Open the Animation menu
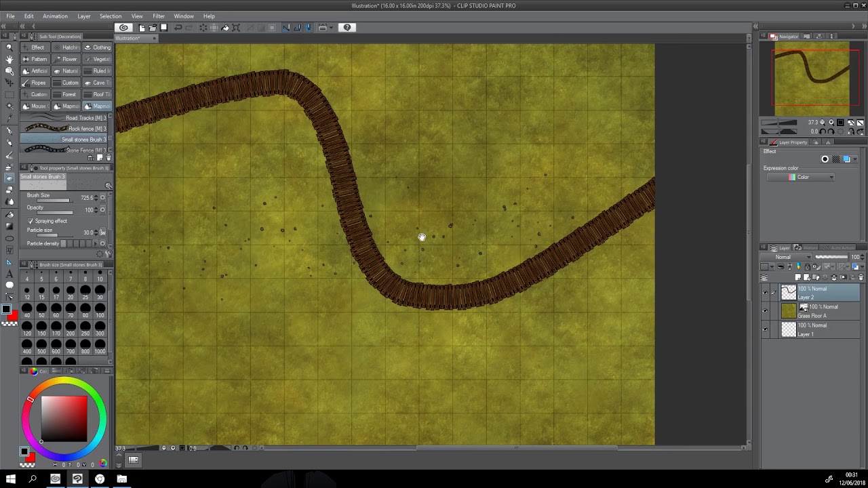 (55, 16)
